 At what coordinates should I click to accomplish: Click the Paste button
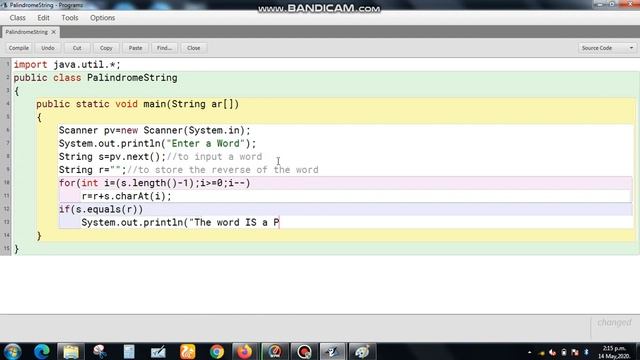[x=136, y=48]
